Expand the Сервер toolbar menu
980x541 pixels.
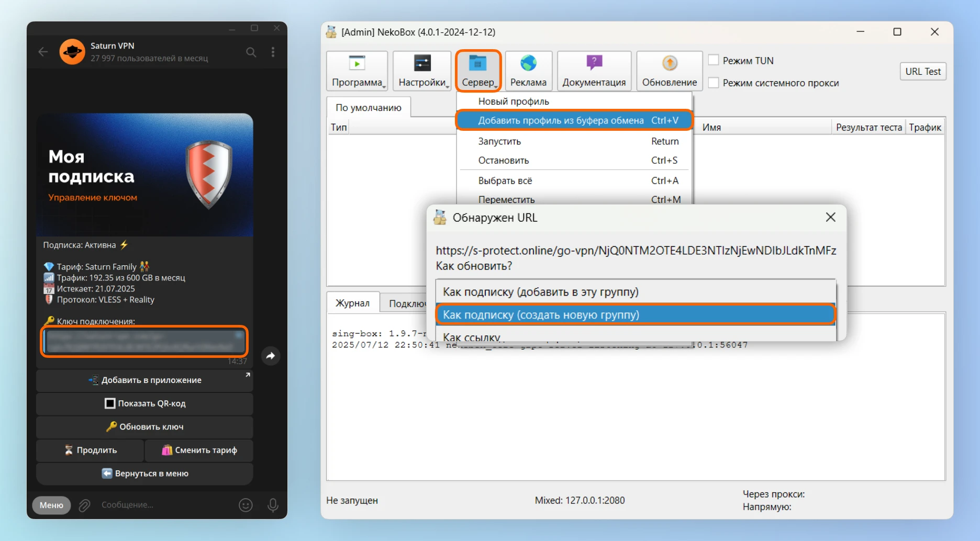click(x=478, y=71)
